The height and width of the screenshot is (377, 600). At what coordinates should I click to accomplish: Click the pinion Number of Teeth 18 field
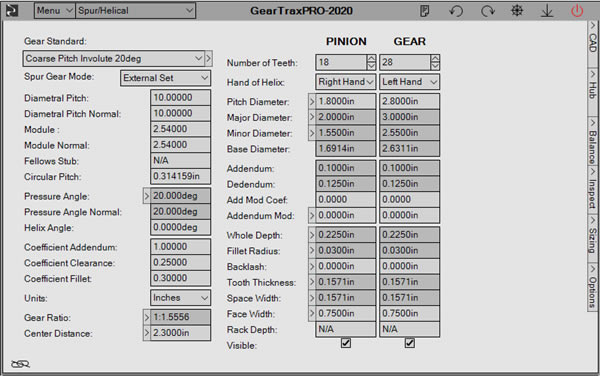341,62
